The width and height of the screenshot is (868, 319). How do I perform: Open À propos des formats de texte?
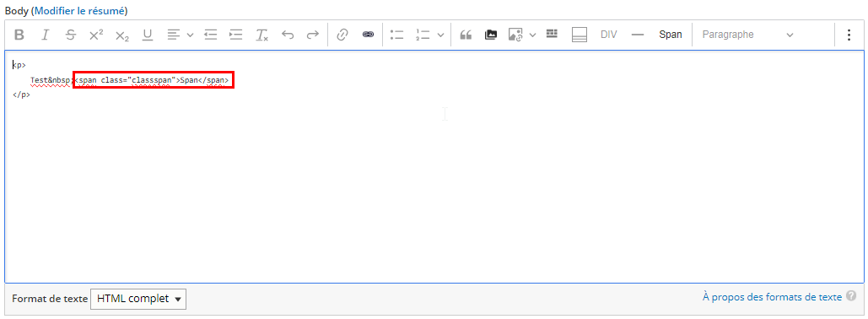(x=772, y=297)
